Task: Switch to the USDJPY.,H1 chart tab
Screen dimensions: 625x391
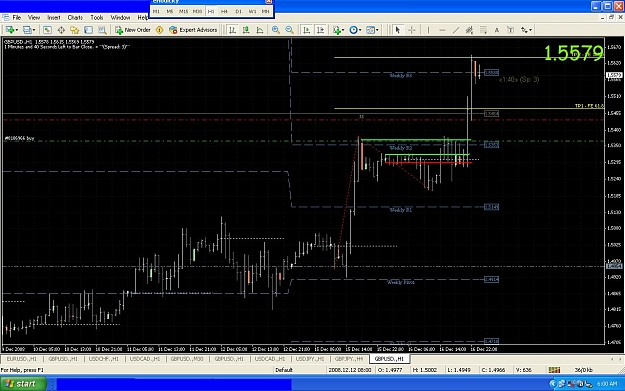Action: pyautogui.click(x=310, y=359)
